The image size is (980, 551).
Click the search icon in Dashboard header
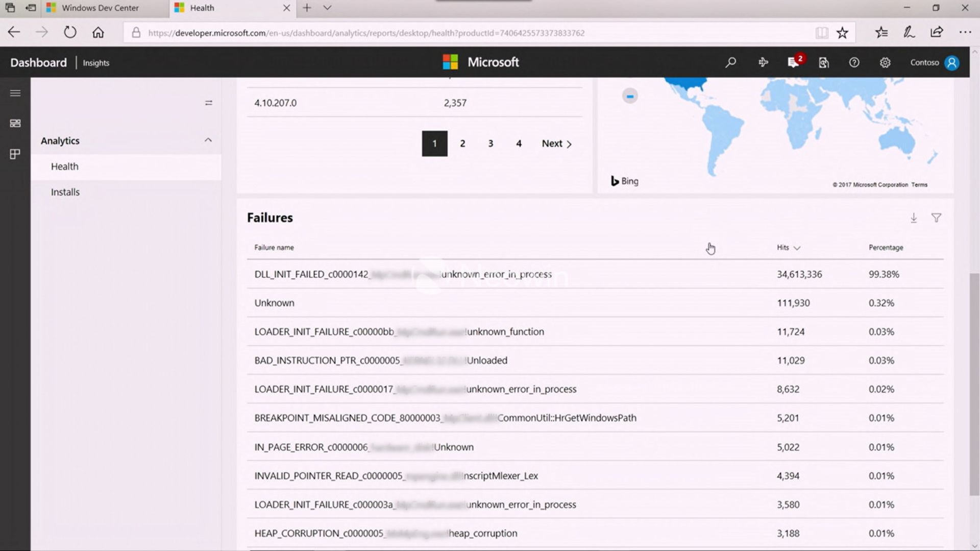pos(730,62)
